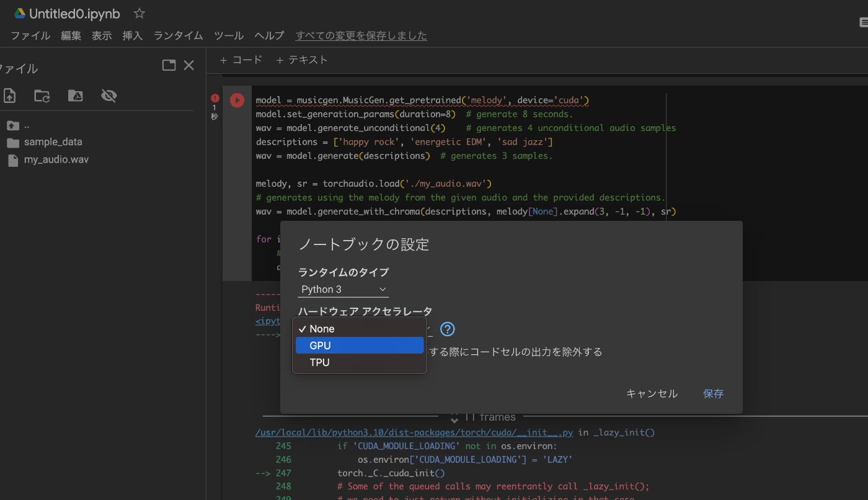The image size is (868, 500).
Task: Click the red cell error indicator
Action: [x=215, y=98]
